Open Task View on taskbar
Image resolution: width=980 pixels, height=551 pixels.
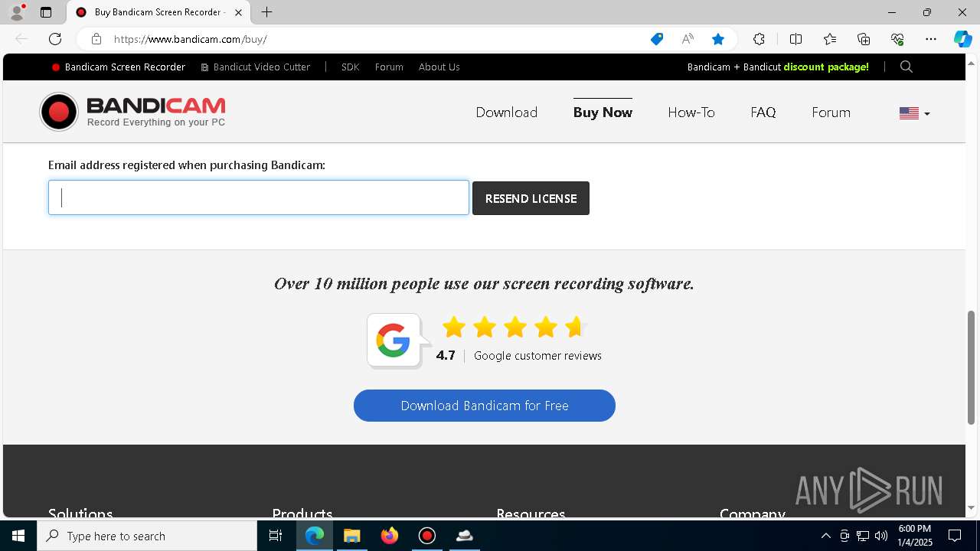276,536
